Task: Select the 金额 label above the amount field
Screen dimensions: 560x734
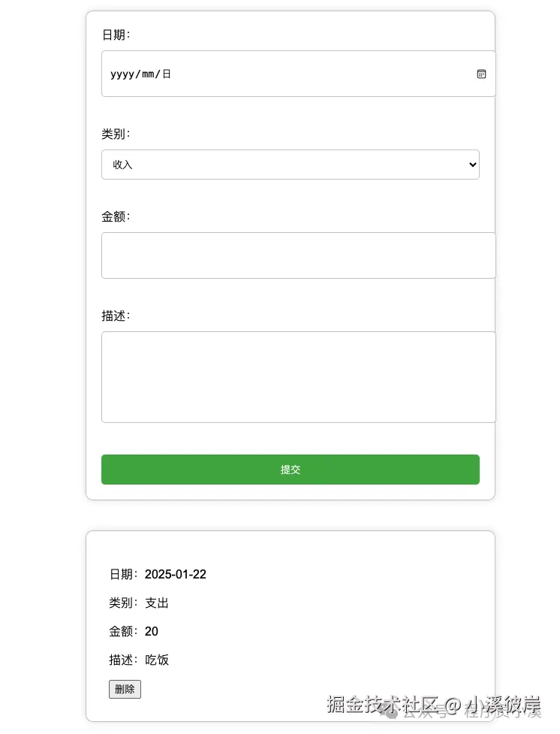Action: point(115,216)
